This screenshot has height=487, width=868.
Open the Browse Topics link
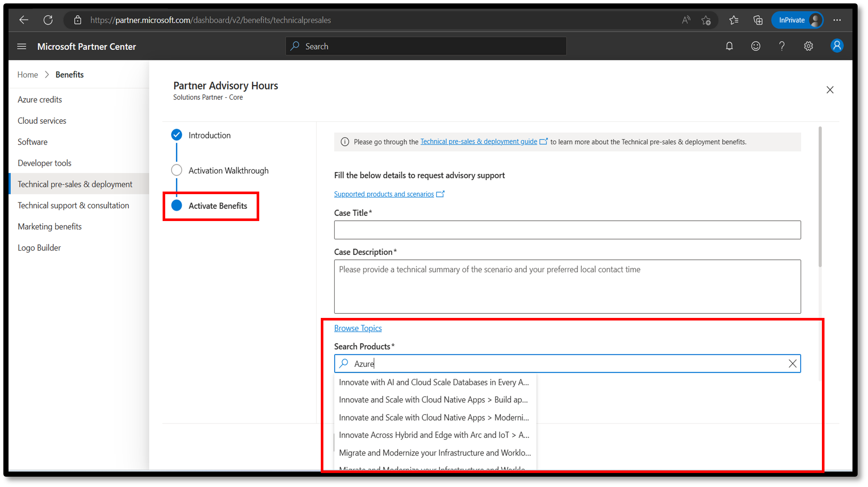pos(358,328)
